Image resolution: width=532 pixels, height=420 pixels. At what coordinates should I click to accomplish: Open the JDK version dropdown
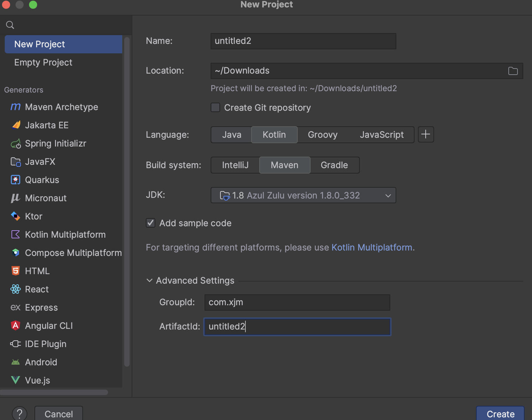tap(303, 195)
